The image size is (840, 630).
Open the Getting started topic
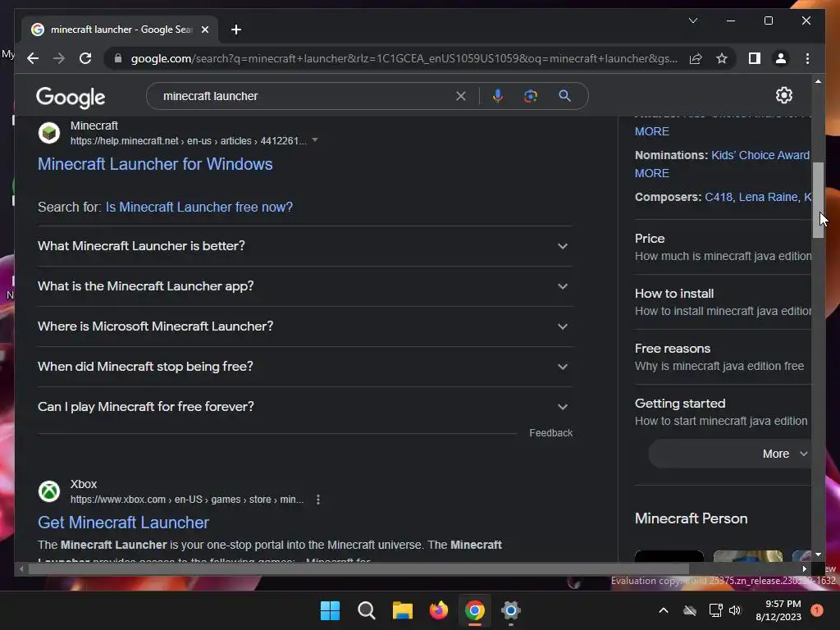tap(723, 412)
